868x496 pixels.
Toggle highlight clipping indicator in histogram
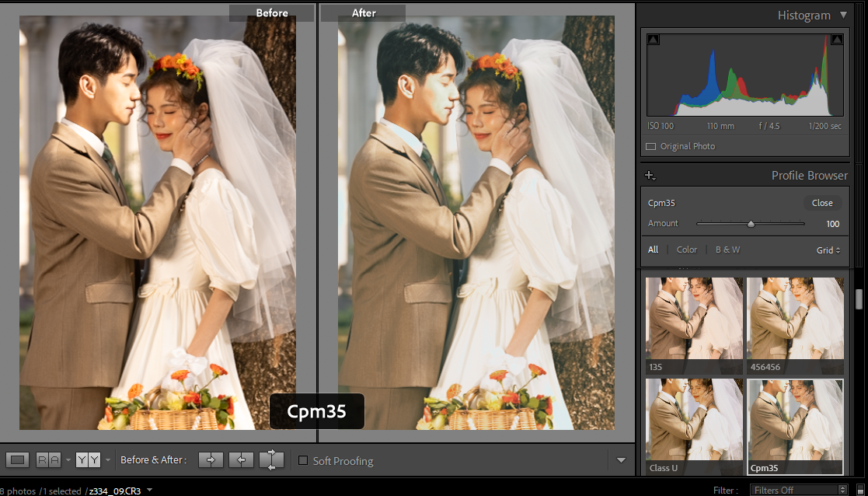click(x=837, y=40)
